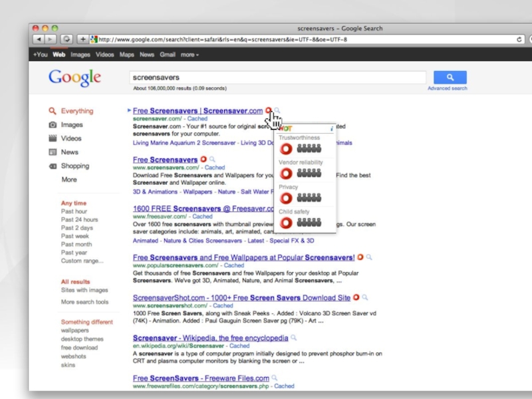Click the Child safety rating circle in popup
The width and height of the screenshot is (532, 399).
point(286,223)
